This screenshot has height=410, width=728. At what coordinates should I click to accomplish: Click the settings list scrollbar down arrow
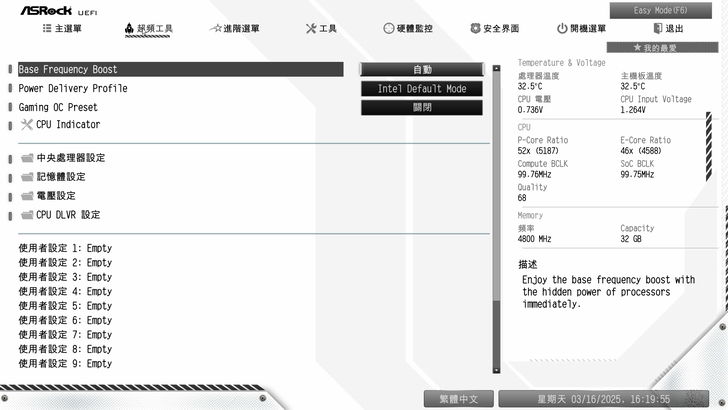(496, 370)
